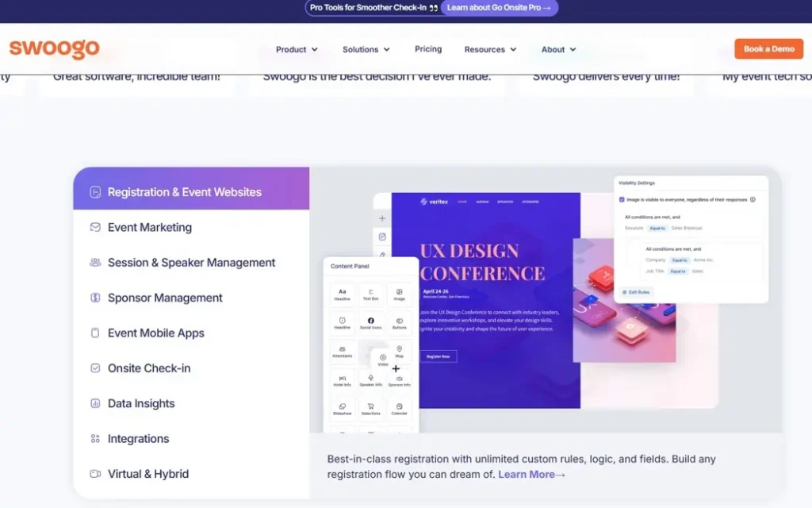Open the Company Equal to operator chip
Image resolution: width=812 pixels, height=508 pixels.
coord(680,260)
